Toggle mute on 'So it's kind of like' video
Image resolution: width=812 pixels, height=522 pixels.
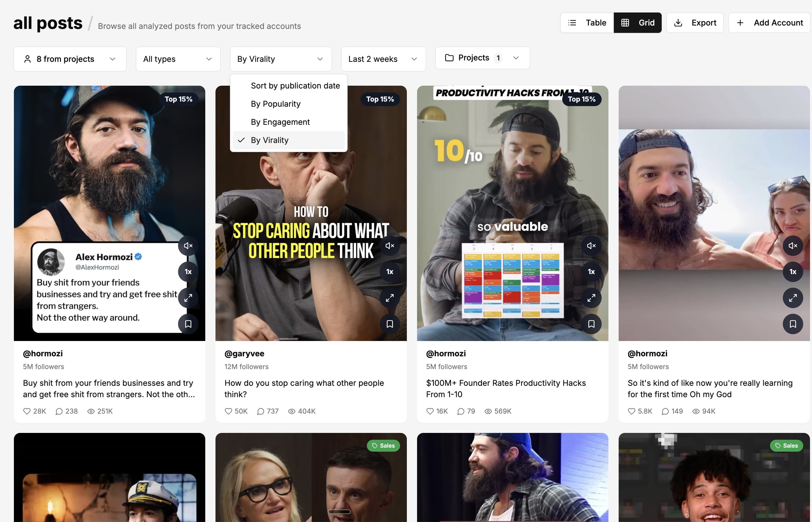pos(793,245)
